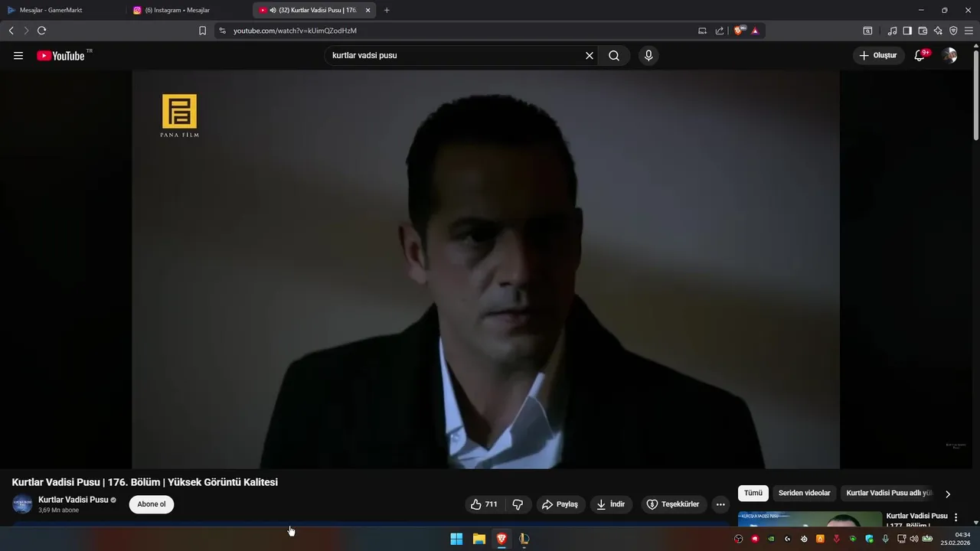The height and width of the screenshot is (551, 980).
Task: Open Brave VPN shield icon
Action: click(953, 31)
